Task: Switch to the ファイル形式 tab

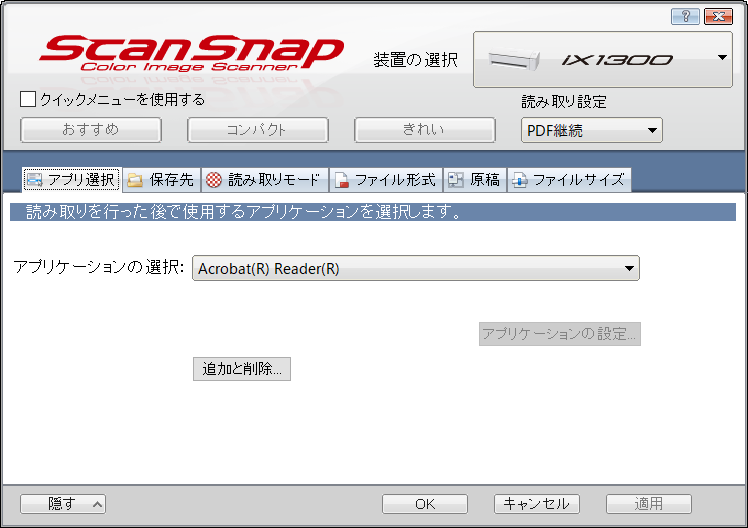Action: tap(386, 180)
